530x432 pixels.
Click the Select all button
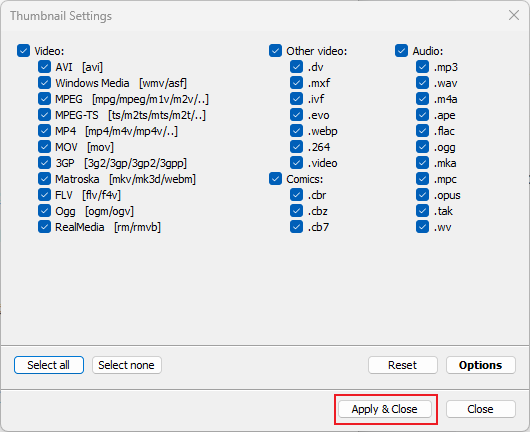49,365
